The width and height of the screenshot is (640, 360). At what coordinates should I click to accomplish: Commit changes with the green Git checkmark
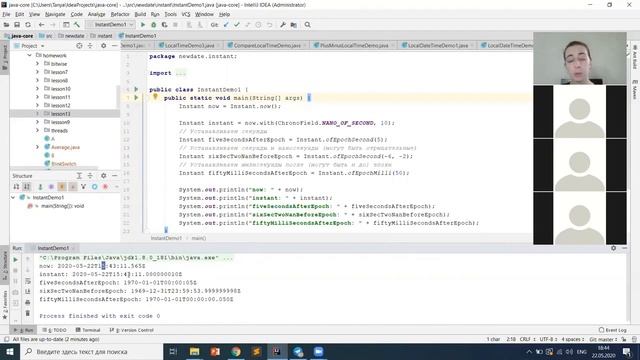pyautogui.click(x=237, y=25)
